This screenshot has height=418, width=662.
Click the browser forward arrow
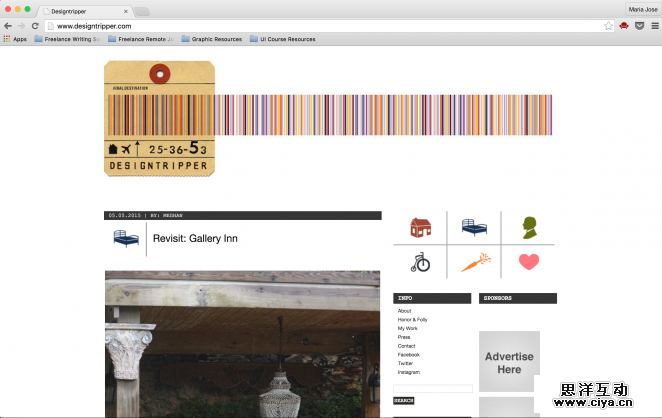click(x=21, y=26)
